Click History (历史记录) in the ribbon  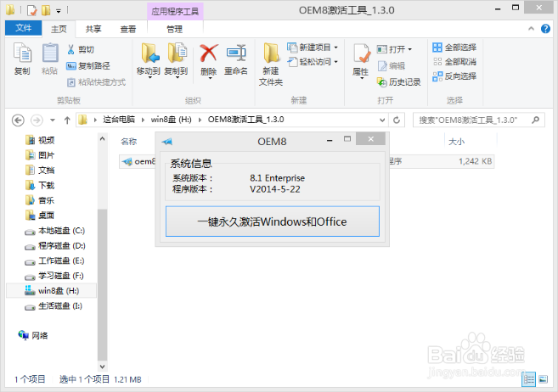[x=399, y=82]
